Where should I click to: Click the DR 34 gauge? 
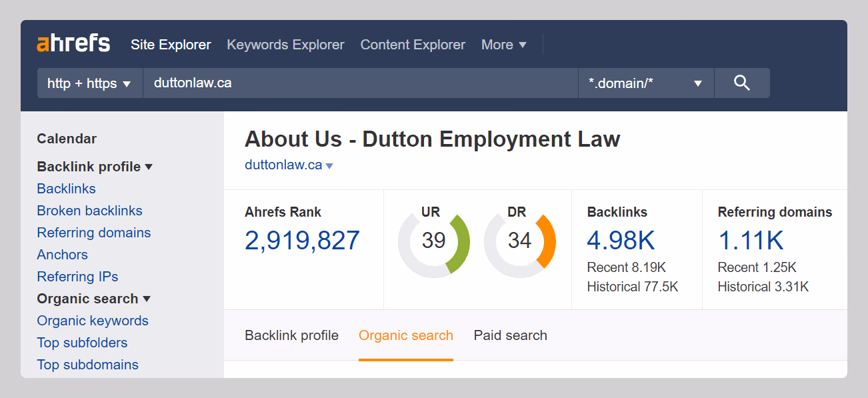pyautogui.click(x=519, y=241)
